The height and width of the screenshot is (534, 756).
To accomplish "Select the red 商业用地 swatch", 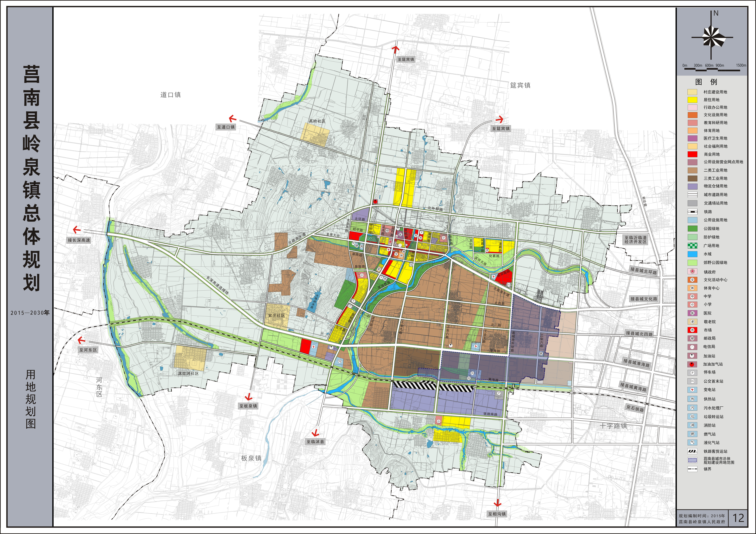I will pos(692,154).
